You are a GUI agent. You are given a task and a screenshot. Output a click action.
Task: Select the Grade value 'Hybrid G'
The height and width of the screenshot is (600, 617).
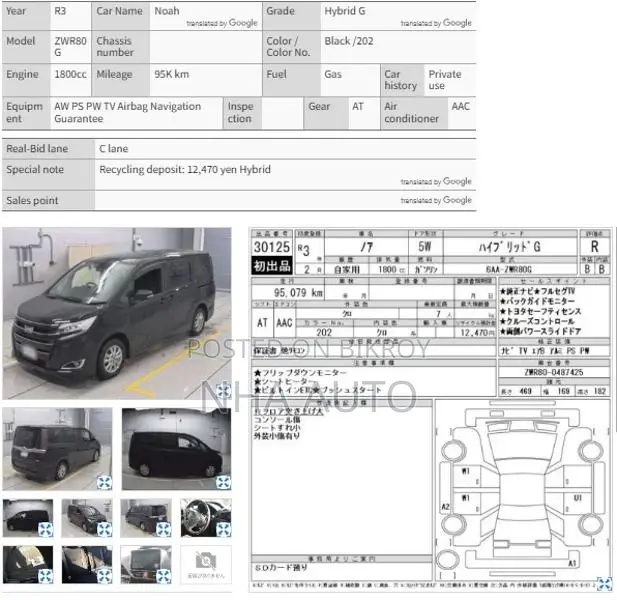[345, 11]
